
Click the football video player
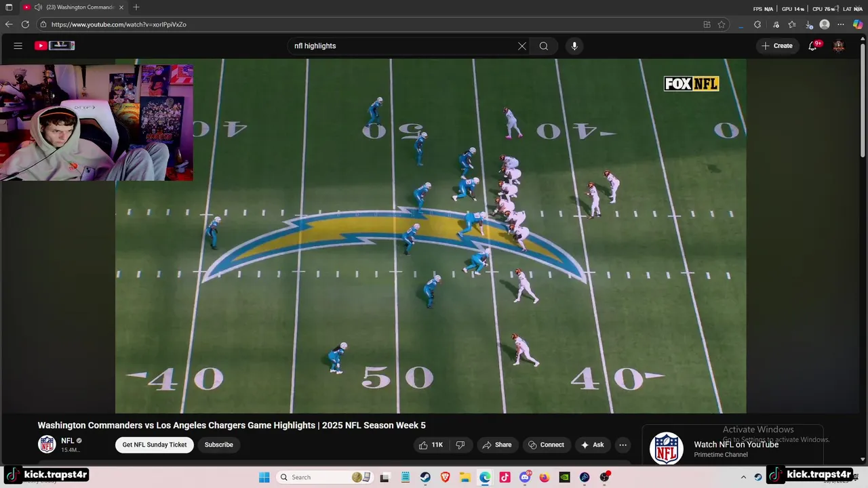click(431, 236)
